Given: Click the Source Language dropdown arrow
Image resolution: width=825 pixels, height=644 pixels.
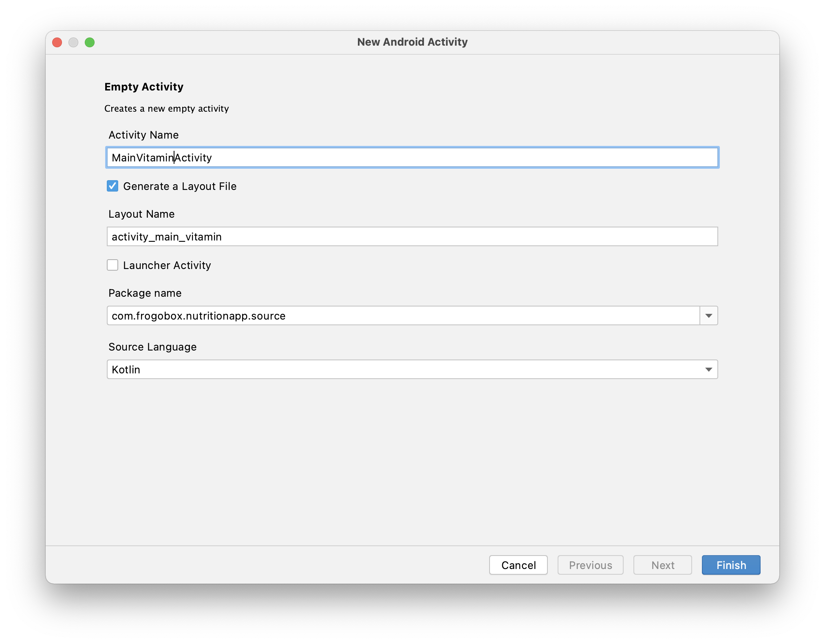Looking at the screenshot, I should pyautogui.click(x=708, y=370).
